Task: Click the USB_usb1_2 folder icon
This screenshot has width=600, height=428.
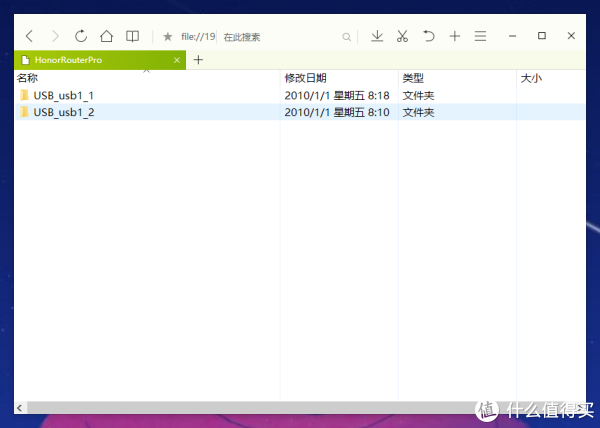Action: click(x=24, y=112)
